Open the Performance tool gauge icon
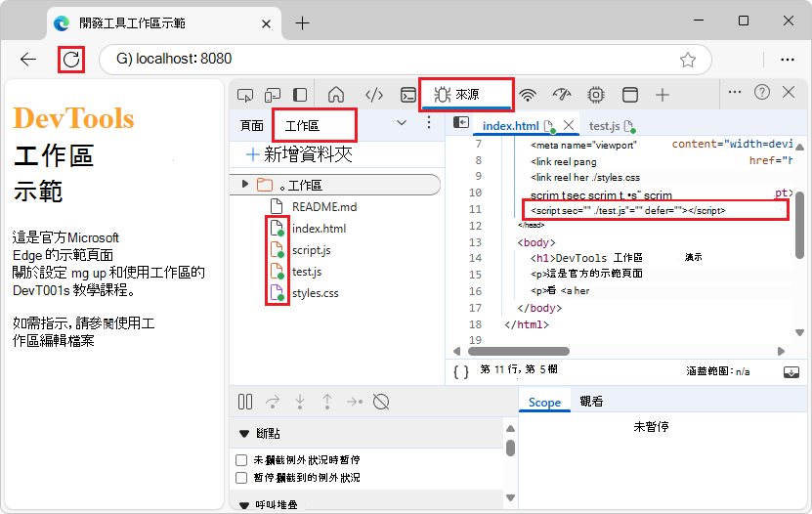This screenshot has width=812, height=514. [562, 95]
